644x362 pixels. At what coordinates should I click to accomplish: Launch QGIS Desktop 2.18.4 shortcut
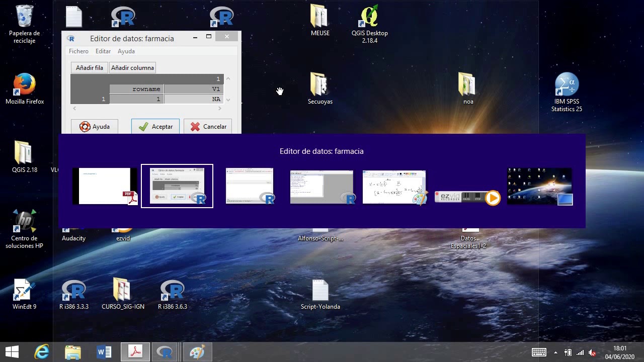[x=369, y=24]
